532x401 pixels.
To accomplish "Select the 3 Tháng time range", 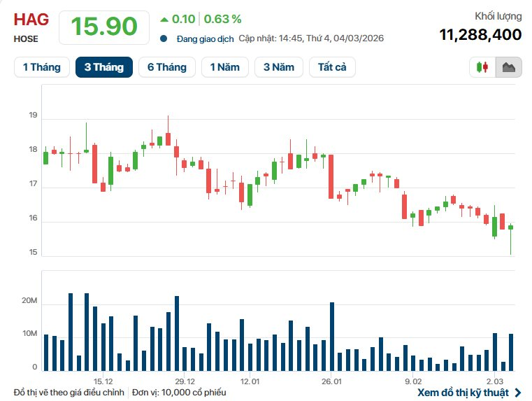I will tap(104, 67).
